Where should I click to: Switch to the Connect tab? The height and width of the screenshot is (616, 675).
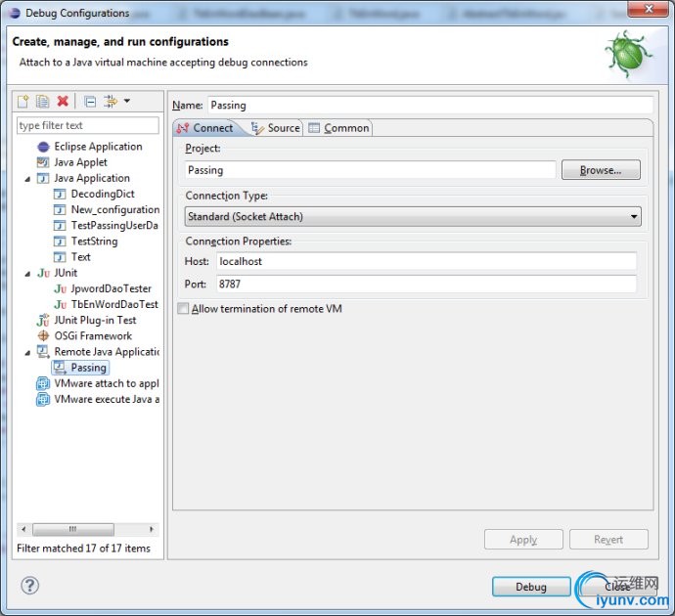206,128
